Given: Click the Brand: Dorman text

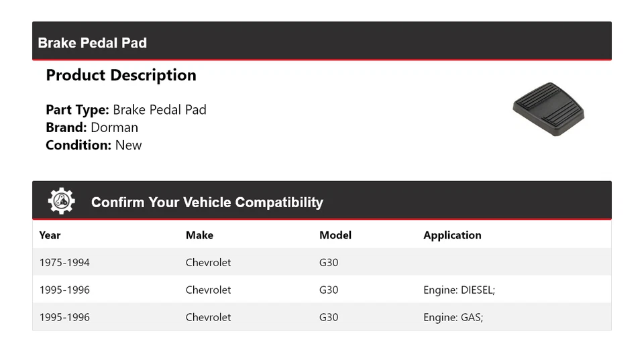Looking at the screenshot, I should [x=92, y=127].
